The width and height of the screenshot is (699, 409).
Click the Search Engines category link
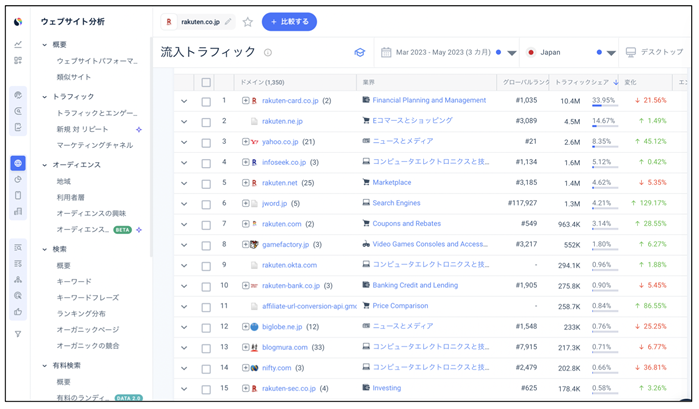[x=396, y=203]
